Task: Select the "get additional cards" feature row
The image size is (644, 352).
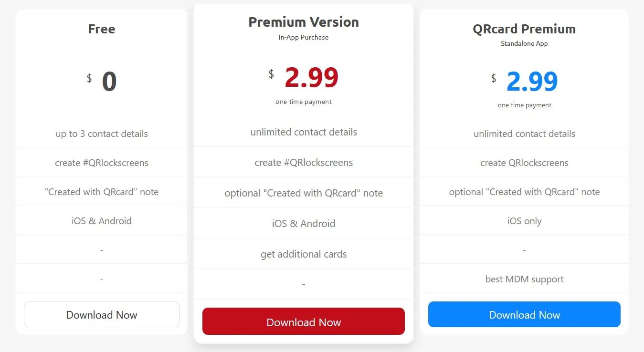Action: tap(304, 254)
